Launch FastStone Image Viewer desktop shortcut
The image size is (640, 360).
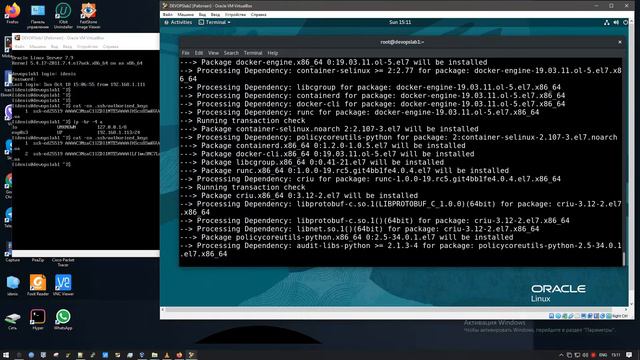tap(89, 16)
